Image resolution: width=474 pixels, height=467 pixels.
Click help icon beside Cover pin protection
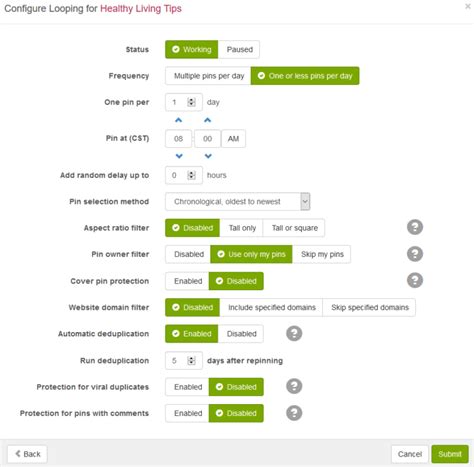coord(415,280)
